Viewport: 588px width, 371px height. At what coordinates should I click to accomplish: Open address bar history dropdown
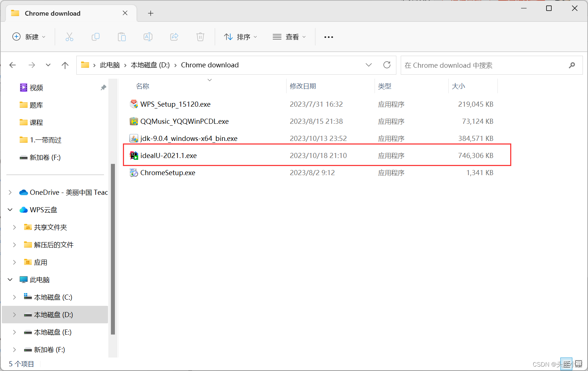[369, 65]
